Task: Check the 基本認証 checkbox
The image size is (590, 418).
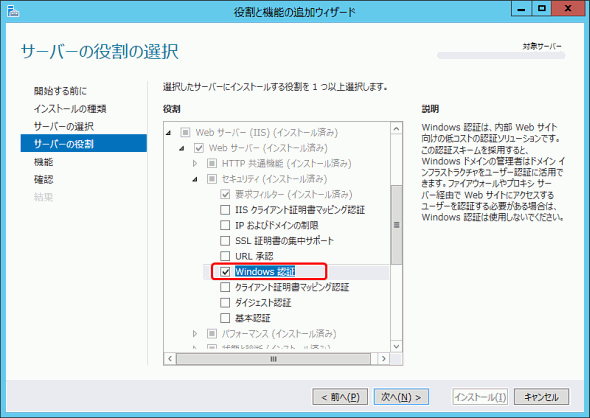Action: coord(225,318)
